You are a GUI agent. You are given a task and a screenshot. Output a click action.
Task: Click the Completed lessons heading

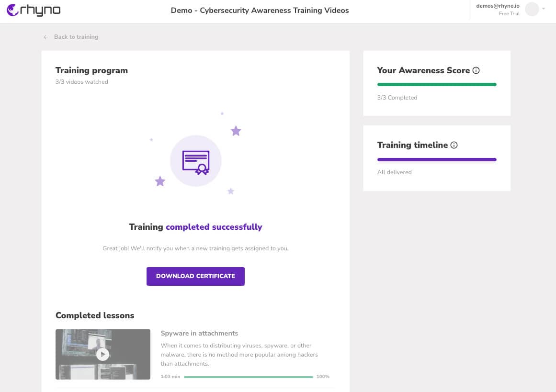(95, 315)
